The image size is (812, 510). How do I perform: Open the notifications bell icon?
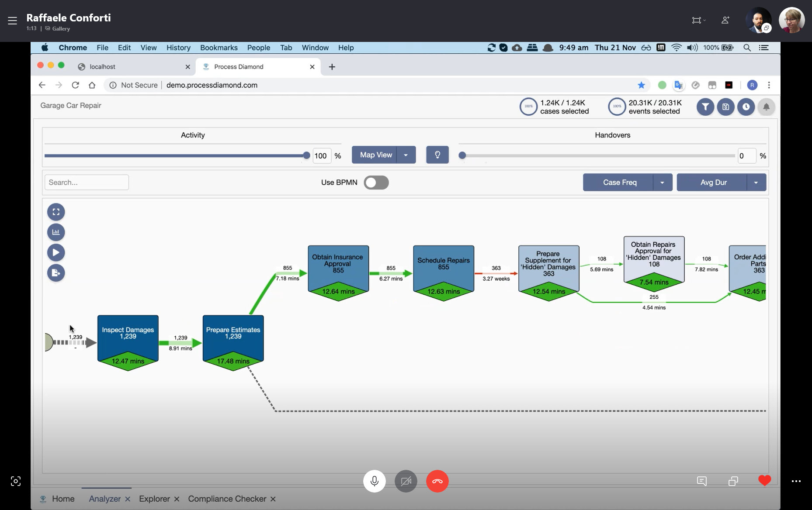[766, 107]
